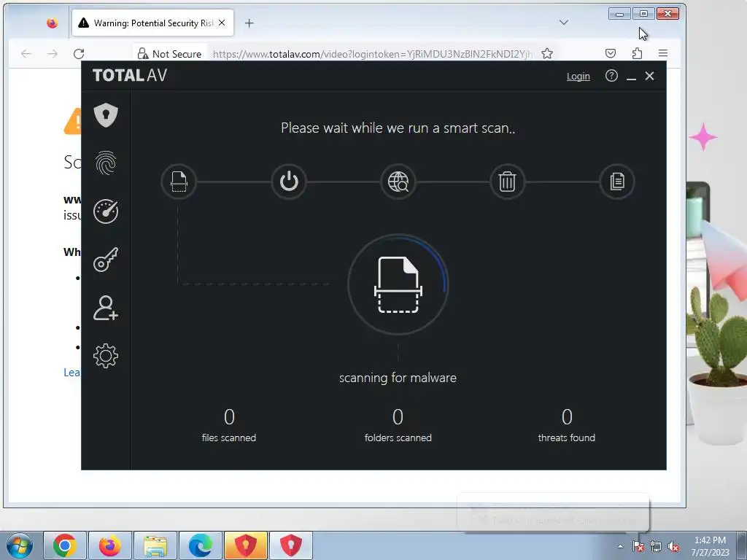Click the Not Secure lock indicator

click(x=169, y=54)
